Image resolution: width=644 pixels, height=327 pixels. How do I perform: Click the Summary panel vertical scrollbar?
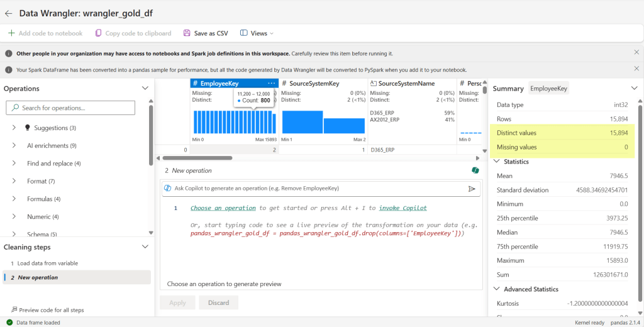tap(641, 203)
